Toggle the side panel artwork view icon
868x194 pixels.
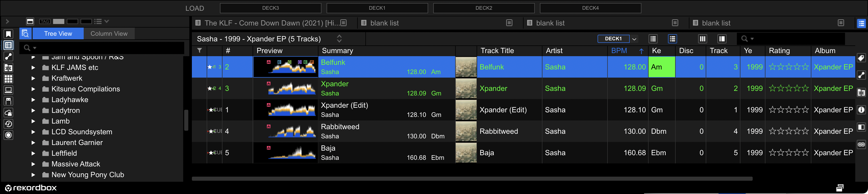[722, 39]
